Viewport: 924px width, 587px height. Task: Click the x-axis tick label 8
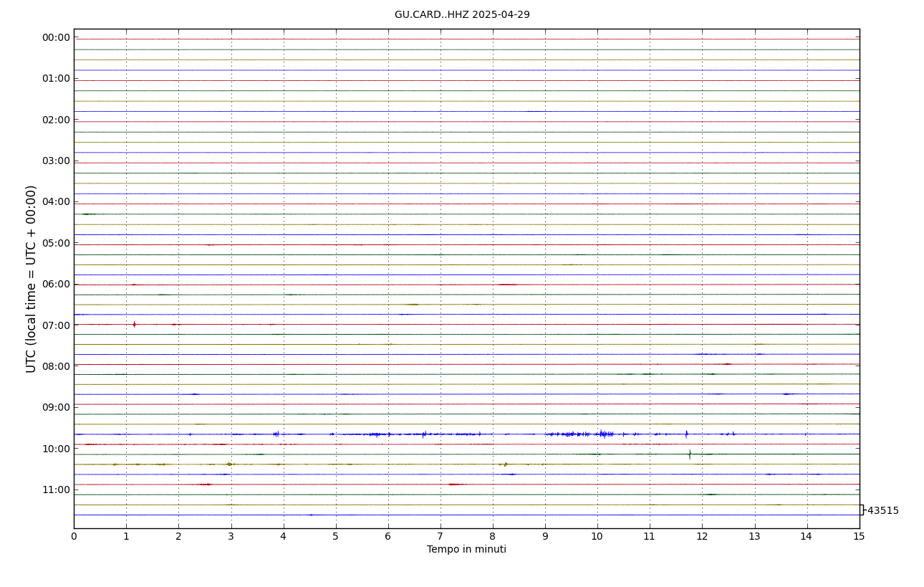493,537
